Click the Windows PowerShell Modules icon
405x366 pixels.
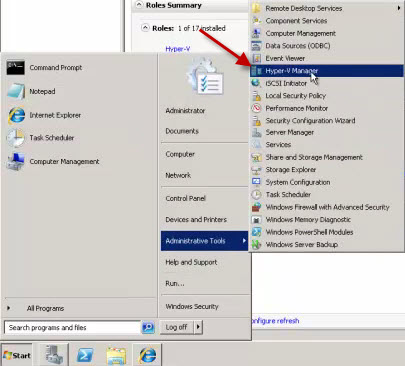(256, 232)
